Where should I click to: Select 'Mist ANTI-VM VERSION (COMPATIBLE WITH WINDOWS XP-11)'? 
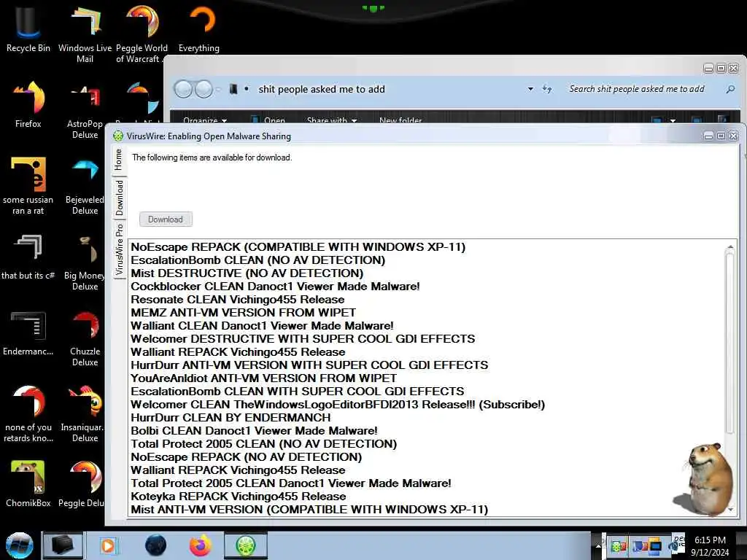pos(309,509)
